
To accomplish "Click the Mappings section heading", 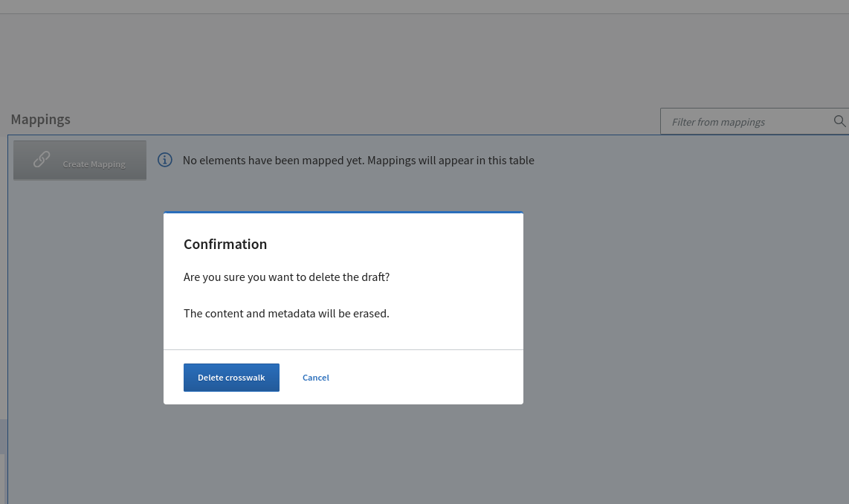I will point(41,119).
